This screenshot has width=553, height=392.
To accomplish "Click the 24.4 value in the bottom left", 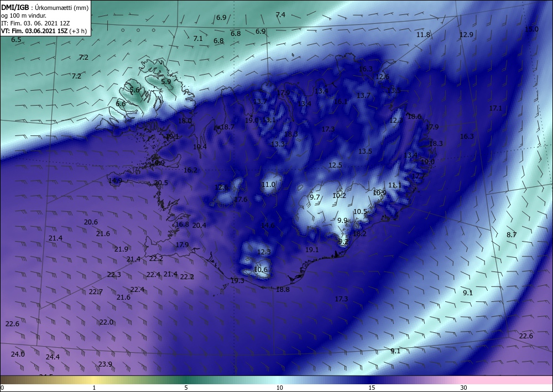I will tap(53, 357).
